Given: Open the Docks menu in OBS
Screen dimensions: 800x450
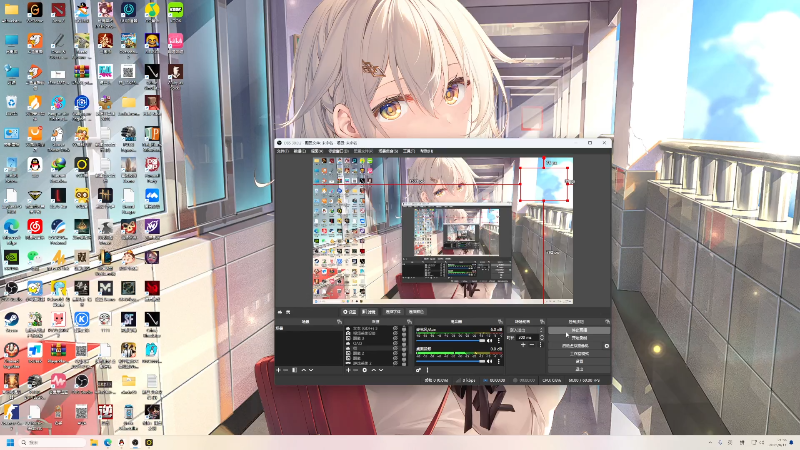Looking at the screenshot, I should (338, 151).
